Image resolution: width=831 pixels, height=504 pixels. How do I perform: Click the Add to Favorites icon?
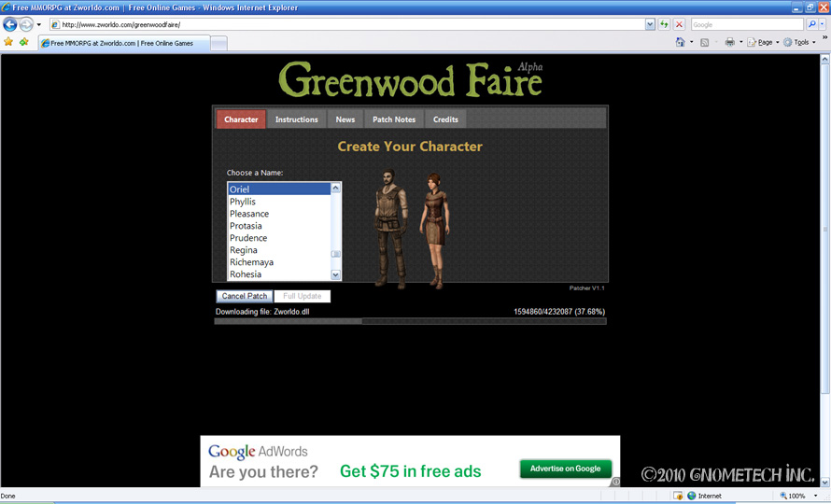tap(23, 42)
